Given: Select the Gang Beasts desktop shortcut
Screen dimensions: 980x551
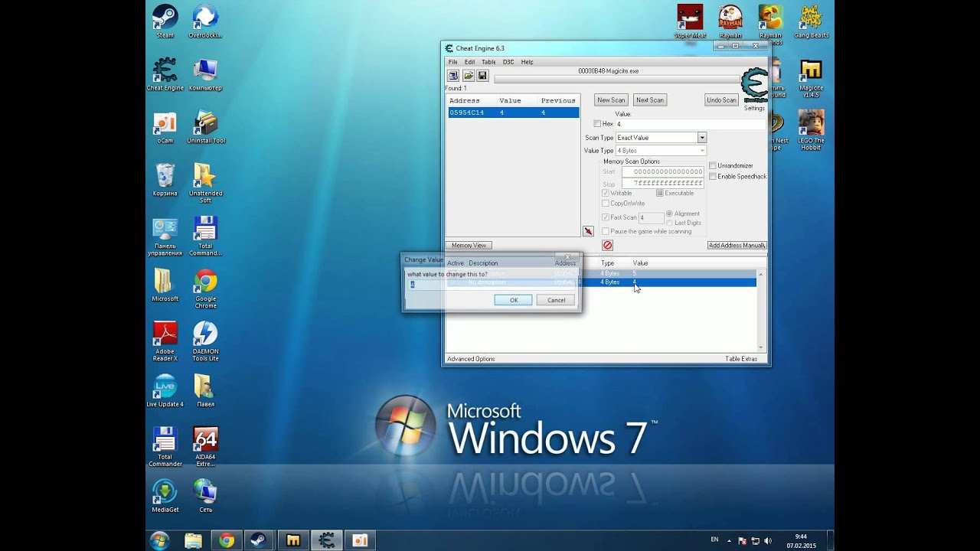Looking at the screenshot, I should pyautogui.click(x=811, y=21).
